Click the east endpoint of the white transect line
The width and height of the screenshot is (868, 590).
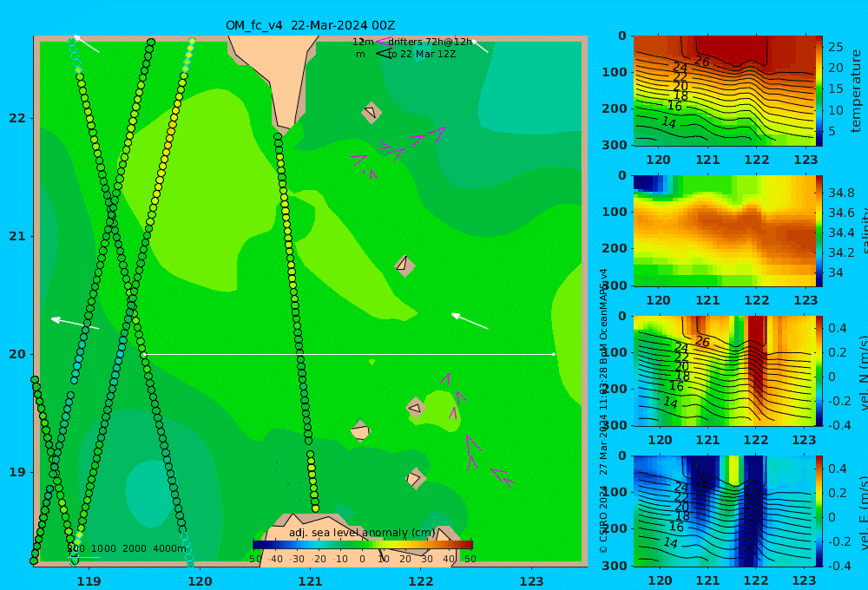tap(554, 354)
